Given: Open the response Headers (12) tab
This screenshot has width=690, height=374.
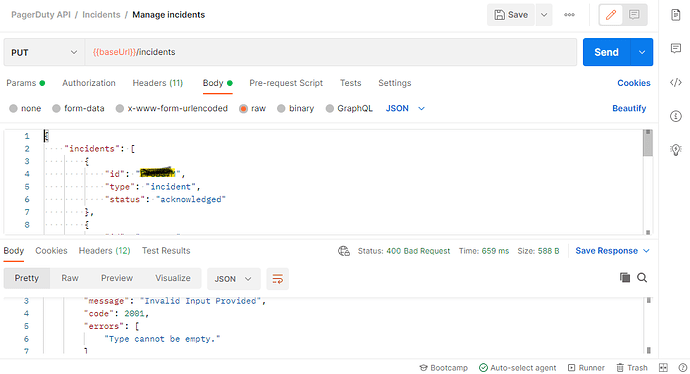Looking at the screenshot, I should pos(104,251).
